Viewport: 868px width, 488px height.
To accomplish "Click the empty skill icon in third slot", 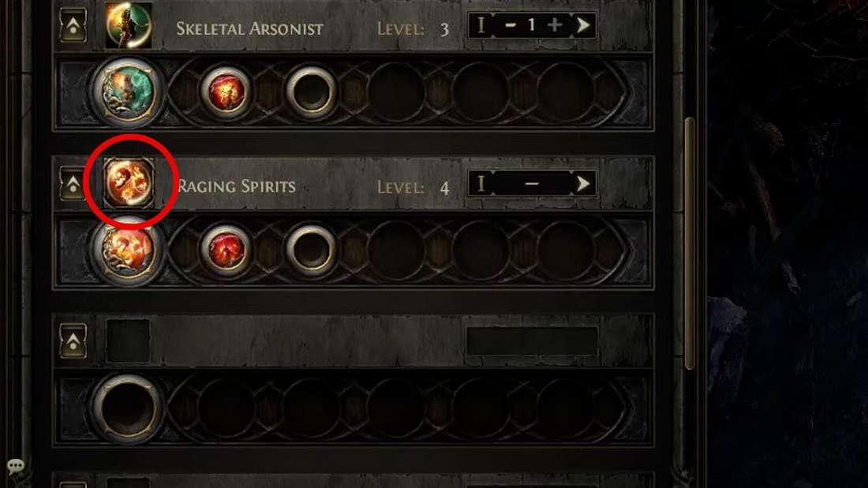I will (x=128, y=341).
